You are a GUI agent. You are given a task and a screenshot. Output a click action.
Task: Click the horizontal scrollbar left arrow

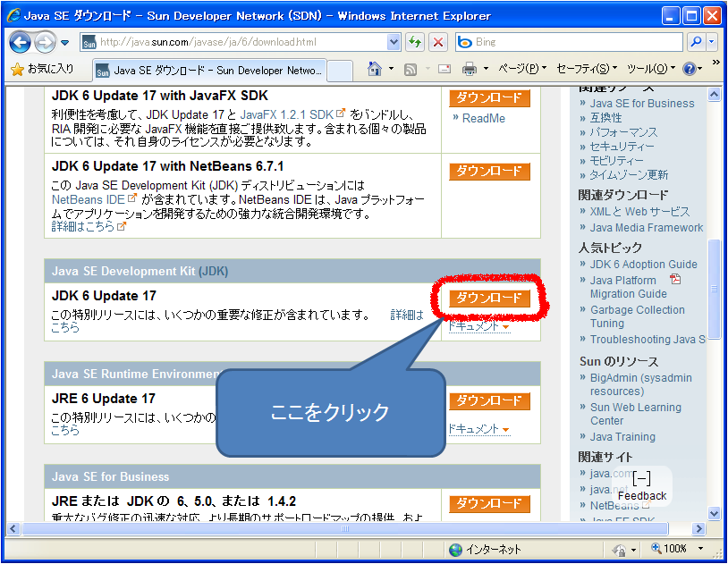13,529
